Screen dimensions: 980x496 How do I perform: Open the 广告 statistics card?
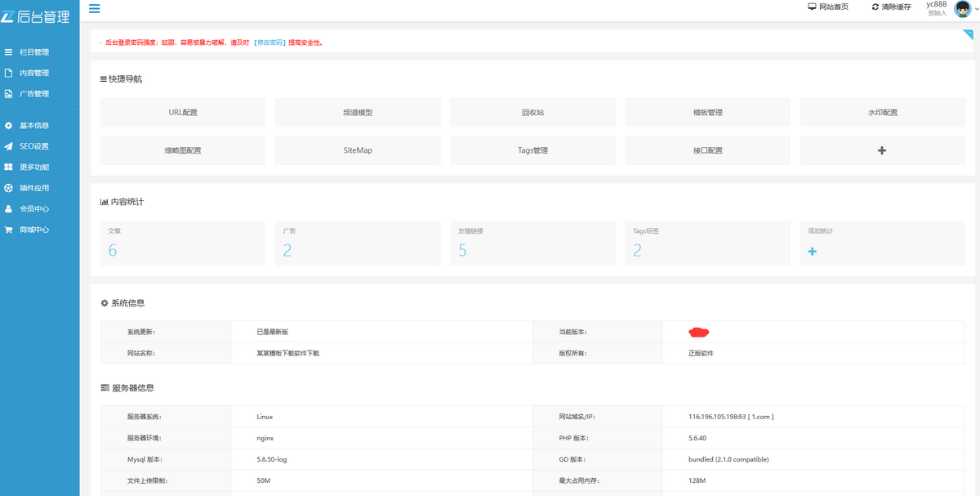pyautogui.click(x=358, y=243)
